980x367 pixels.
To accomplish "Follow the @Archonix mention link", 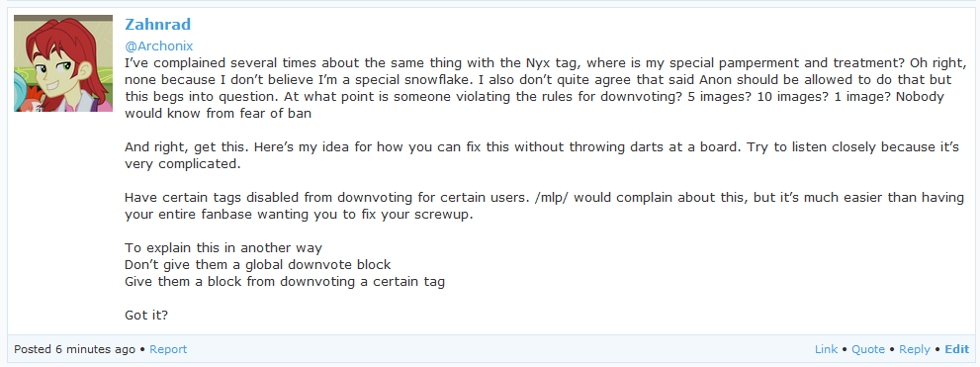I will (159, 46).
